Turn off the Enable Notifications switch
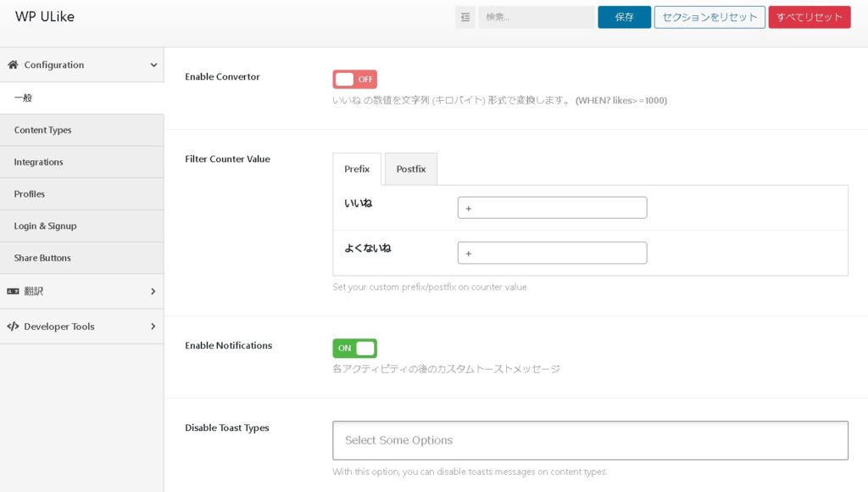This screenshot has width=868, height=492. point(354,348)
